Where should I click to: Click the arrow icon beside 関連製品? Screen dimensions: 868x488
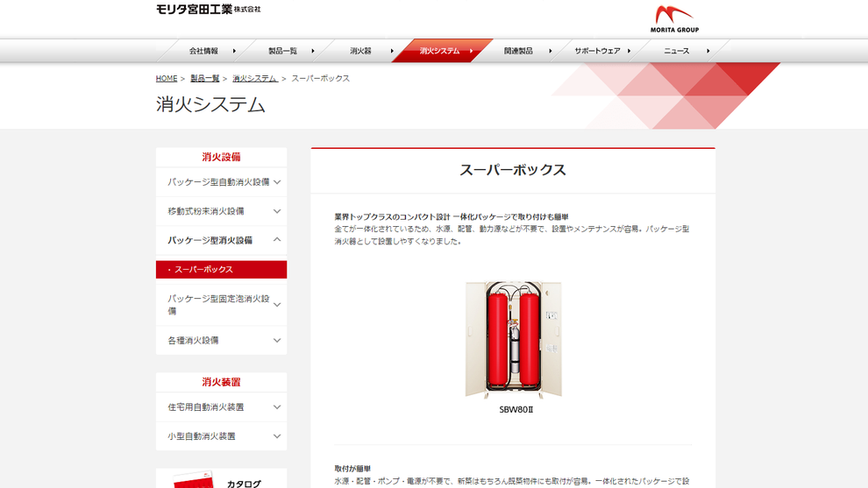pos(551,51)
